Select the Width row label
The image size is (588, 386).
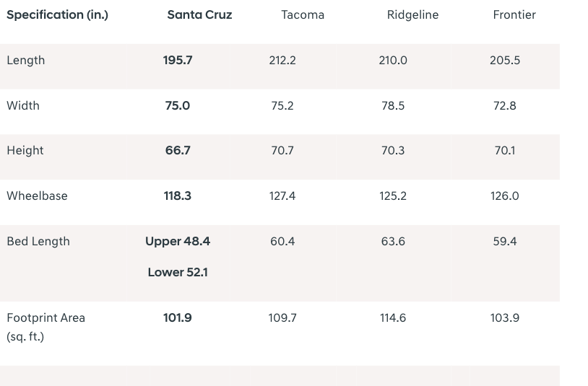[23, 105]
